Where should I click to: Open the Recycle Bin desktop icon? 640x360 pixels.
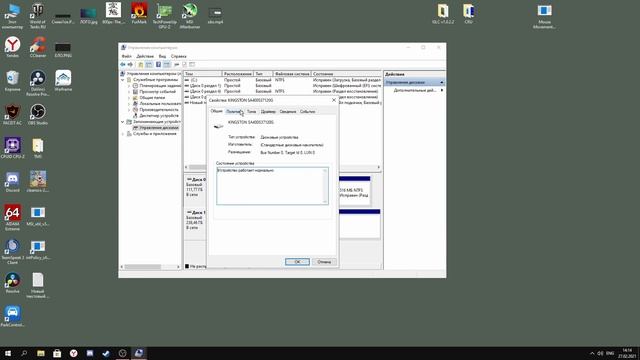tap(12, 81)
